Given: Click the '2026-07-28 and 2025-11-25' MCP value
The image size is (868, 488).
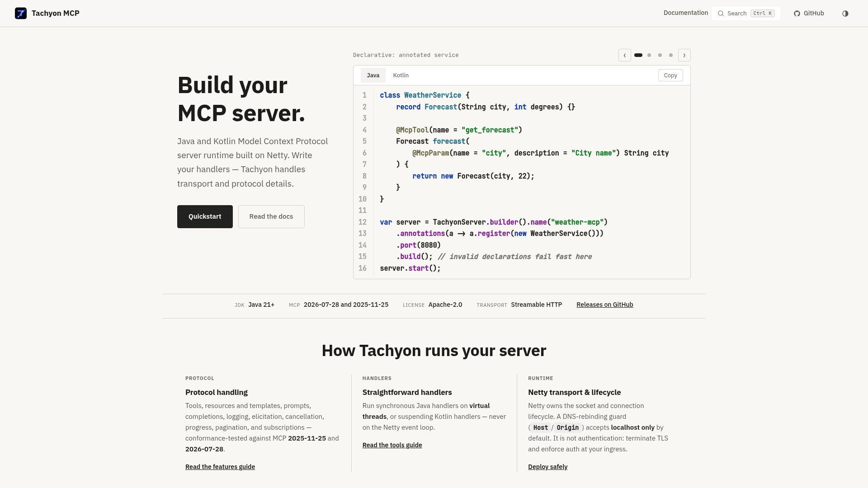Looking at the screenshot, I should tap(346, 305).
